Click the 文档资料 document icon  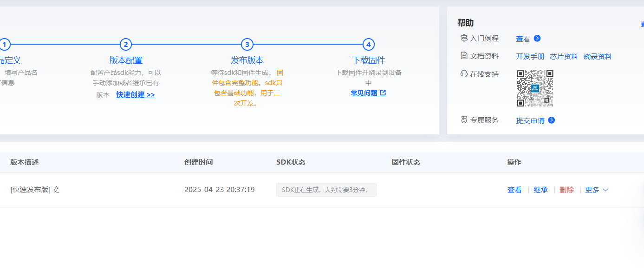point(463,56)
